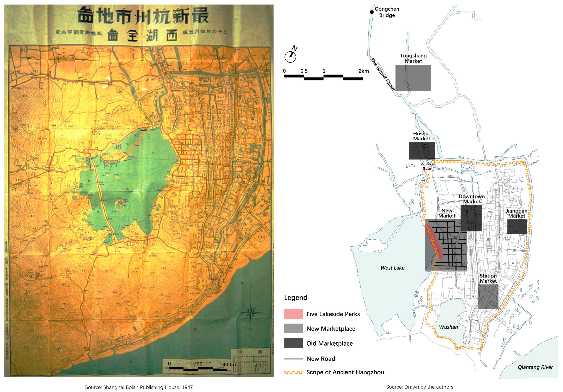Click the light gray New Marketplace swatch
The image size is (563, 392).
click(294, 329)
